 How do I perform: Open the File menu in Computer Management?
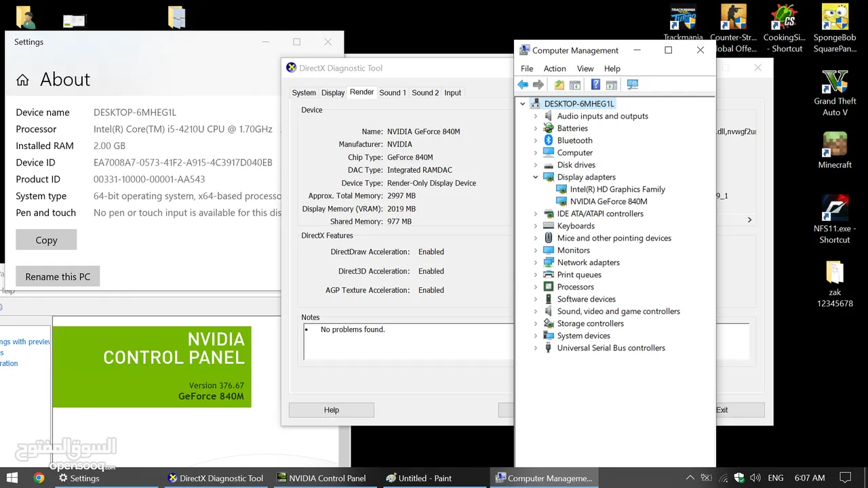point(527,68)
